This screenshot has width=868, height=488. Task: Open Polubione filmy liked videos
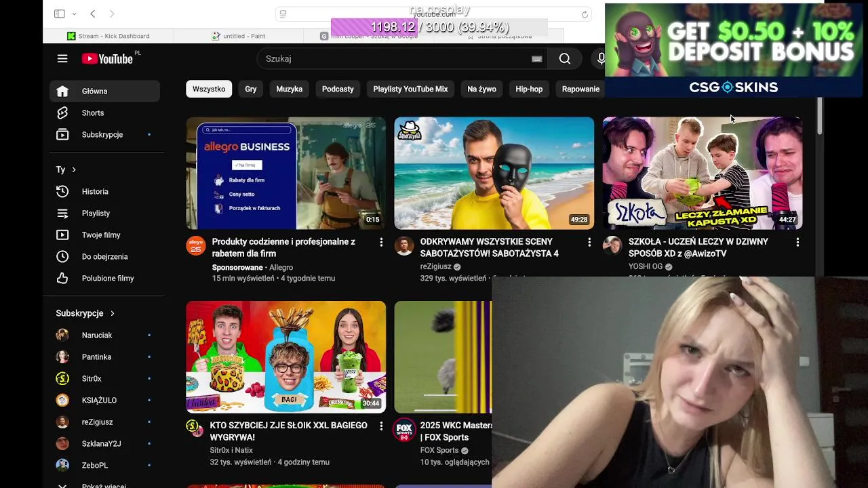tap(104, 278)
